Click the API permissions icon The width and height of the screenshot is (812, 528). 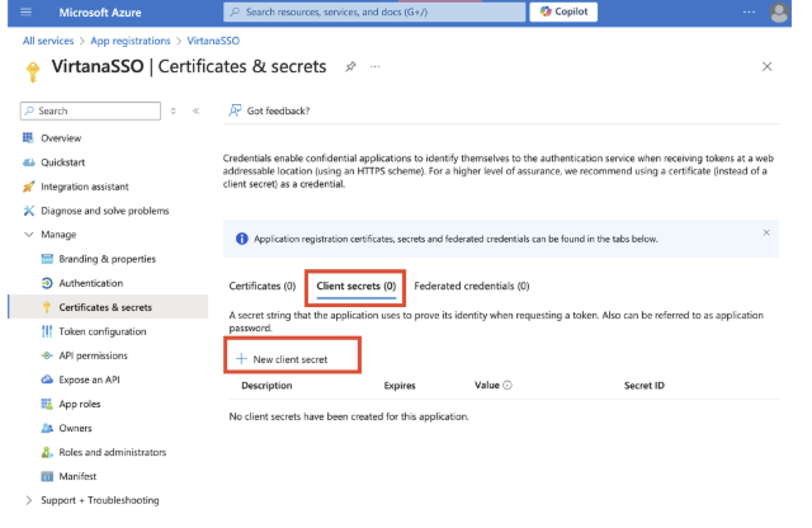[47, 355]
